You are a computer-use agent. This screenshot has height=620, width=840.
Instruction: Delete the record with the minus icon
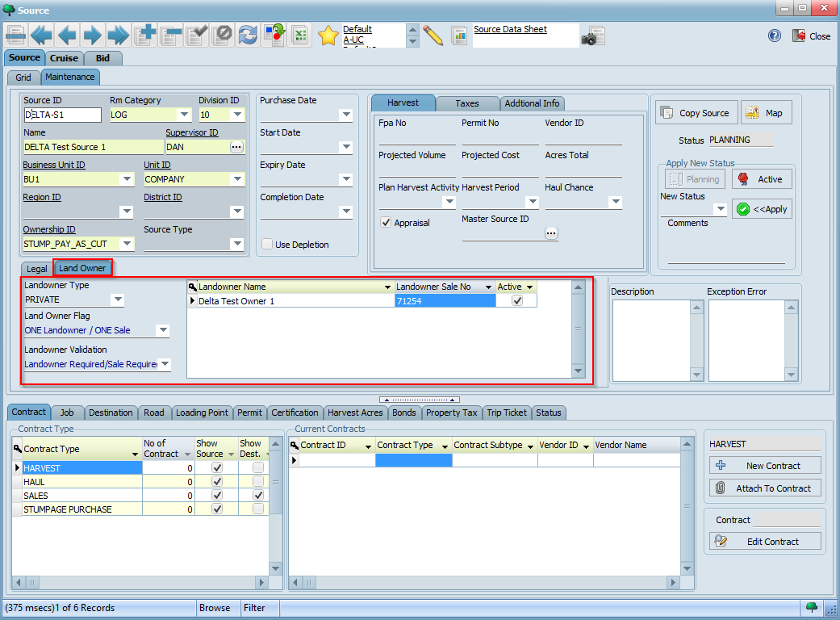click(x=171, y=36)
